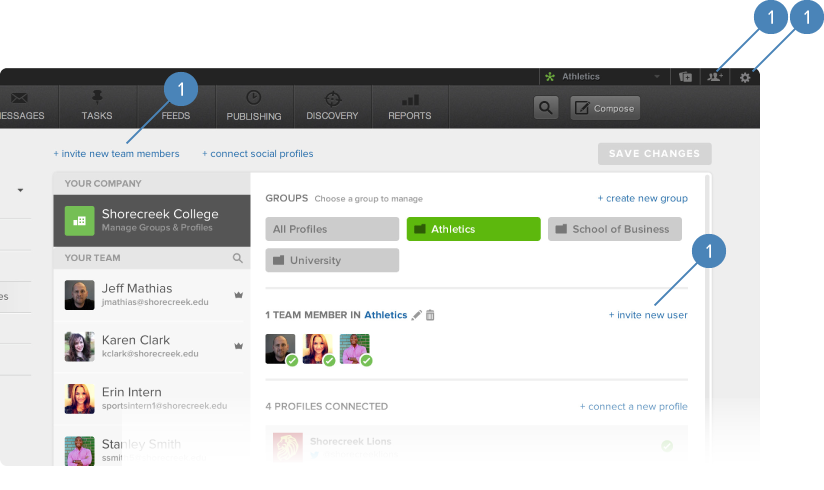Click the search magnifier button in navigation bar
Screen dimensions: 824x490
pyautogui.click(x=545, y=108)
